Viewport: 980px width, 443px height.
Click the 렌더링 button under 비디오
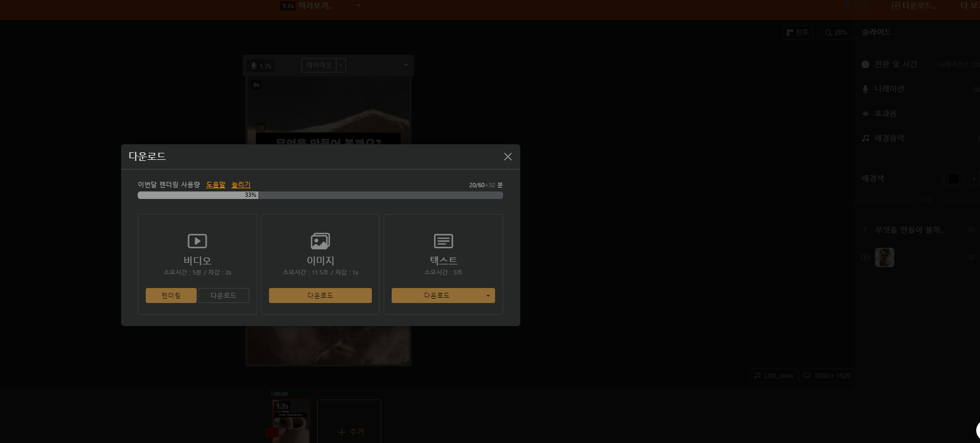tap(171, 296)
